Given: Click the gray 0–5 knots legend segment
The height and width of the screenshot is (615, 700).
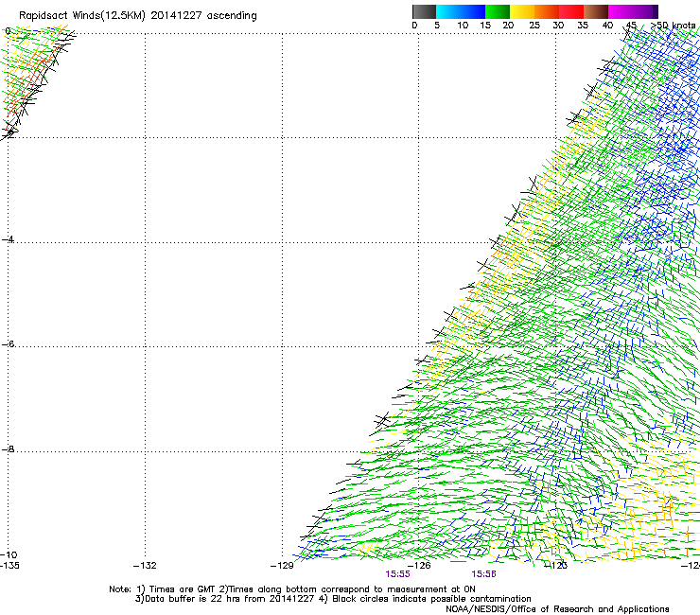Looking at the screenshot, I should pyautogui.click(x=424, y=11).
